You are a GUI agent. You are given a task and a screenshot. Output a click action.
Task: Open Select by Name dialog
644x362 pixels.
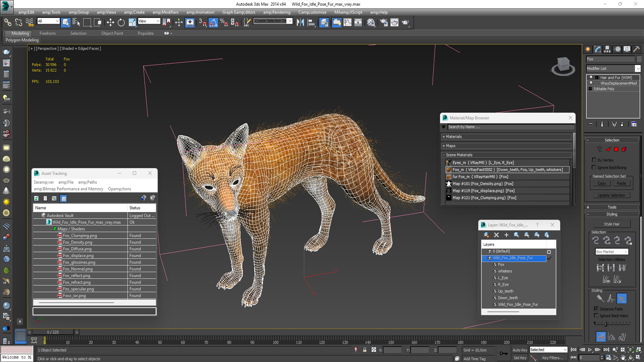pos(76,22)
